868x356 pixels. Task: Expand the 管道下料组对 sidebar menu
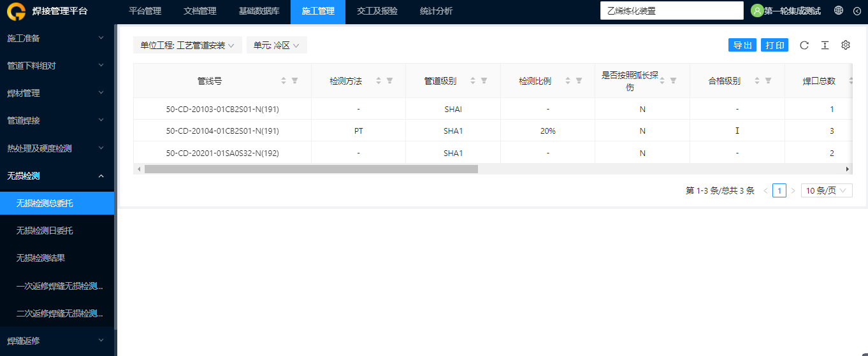pos(57,66)
